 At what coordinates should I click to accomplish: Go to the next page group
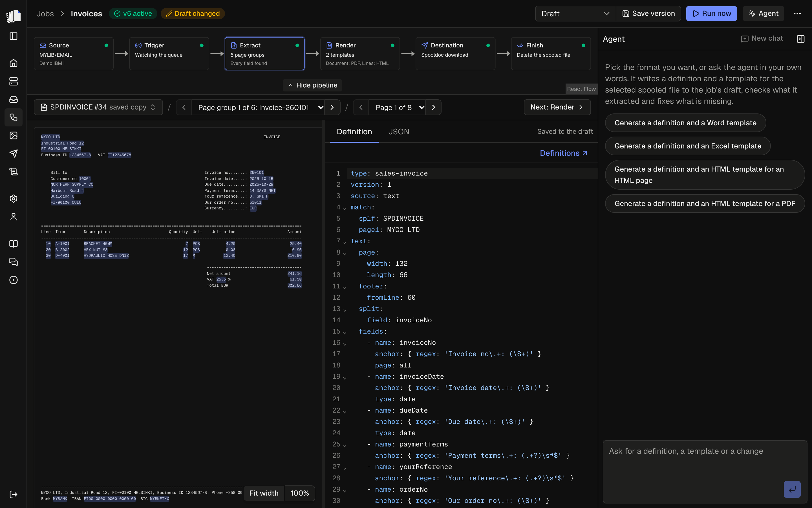[332, 107]
